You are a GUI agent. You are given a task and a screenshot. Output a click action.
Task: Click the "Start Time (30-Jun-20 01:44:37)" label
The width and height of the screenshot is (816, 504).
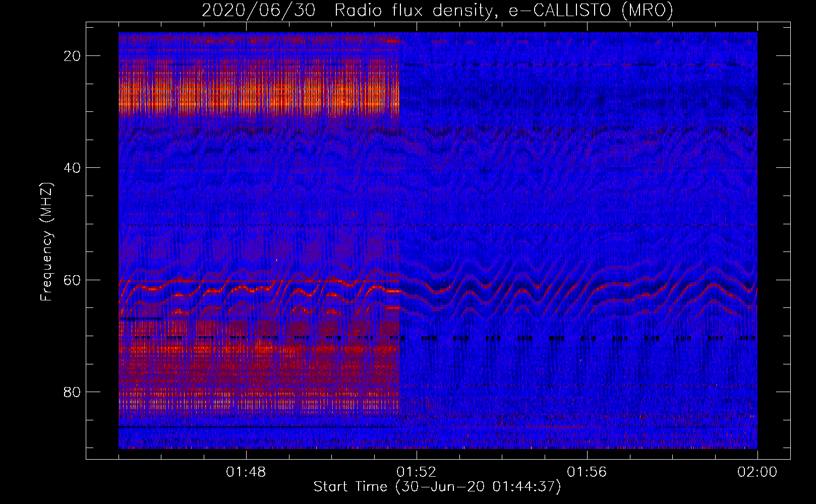coord(437,487)
